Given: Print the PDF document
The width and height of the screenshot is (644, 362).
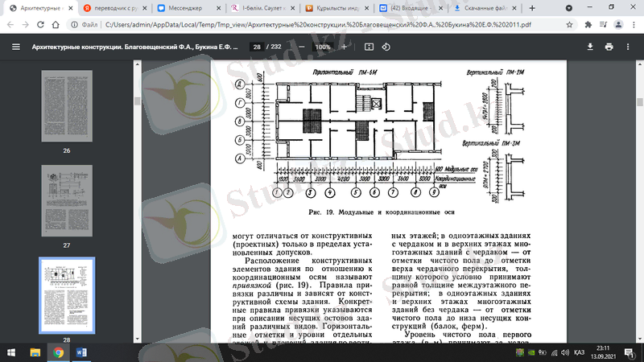Looking at the screenshot, I should click(x=609, y=47).
